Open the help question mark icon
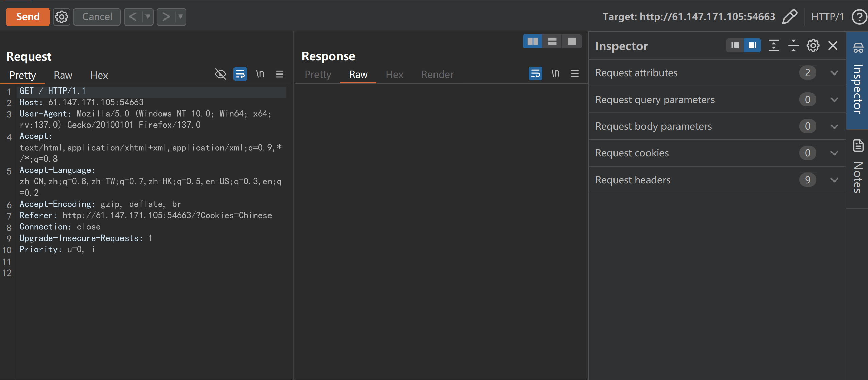The width and height of the screenshot is (868, 380). tap(859, 17)
